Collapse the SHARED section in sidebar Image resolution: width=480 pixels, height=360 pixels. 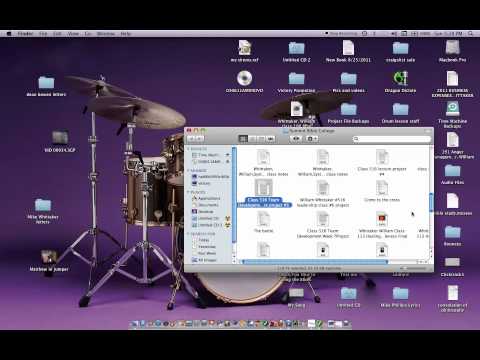189,170
